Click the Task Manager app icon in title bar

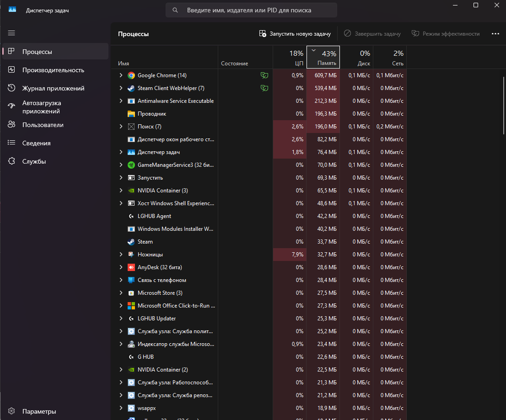[12, 9]
